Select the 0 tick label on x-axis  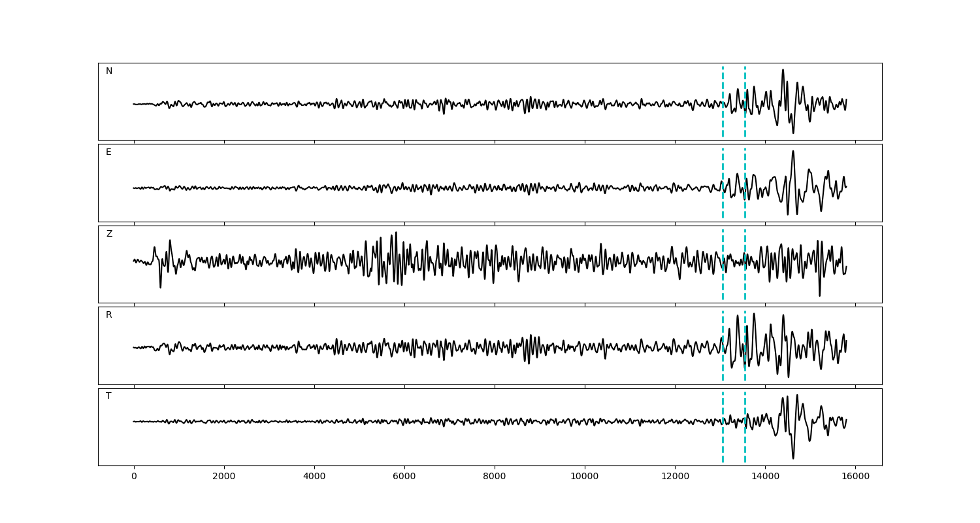pyautogui.click(x=134, y=477)
